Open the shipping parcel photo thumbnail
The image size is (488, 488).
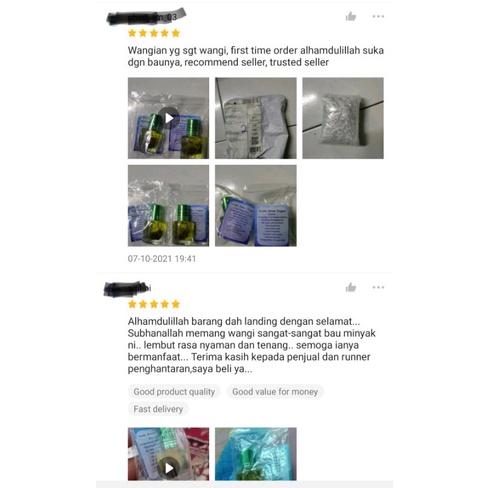pyautogui.click(x=256, y=118)
